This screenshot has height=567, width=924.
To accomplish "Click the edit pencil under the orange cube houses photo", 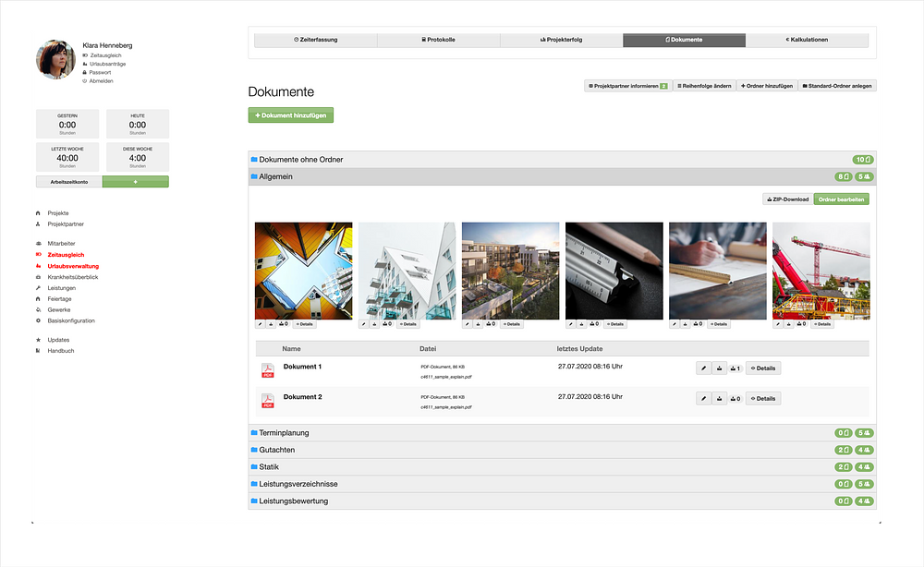I will (x=260, y=324).
